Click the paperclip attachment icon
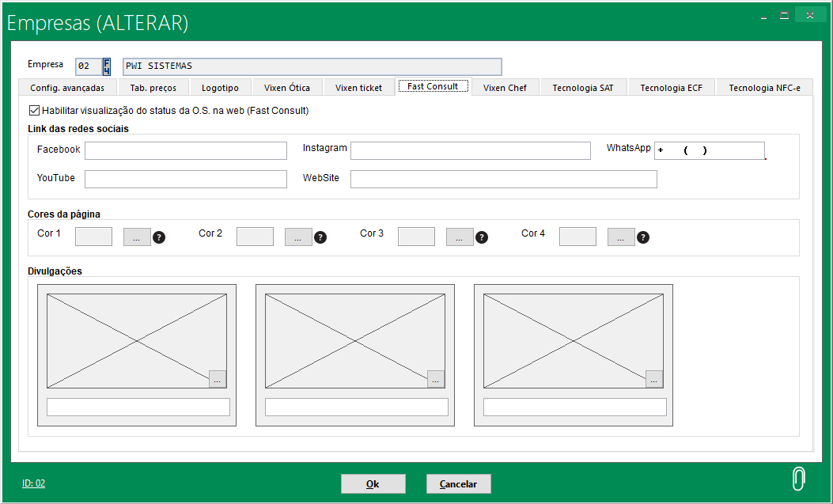 pyautogui.click(x=799, y=479)
